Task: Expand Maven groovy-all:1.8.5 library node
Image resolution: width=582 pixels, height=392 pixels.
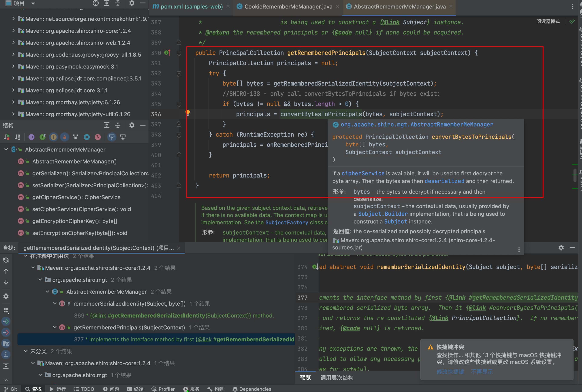Action: (x=13, y=54)
